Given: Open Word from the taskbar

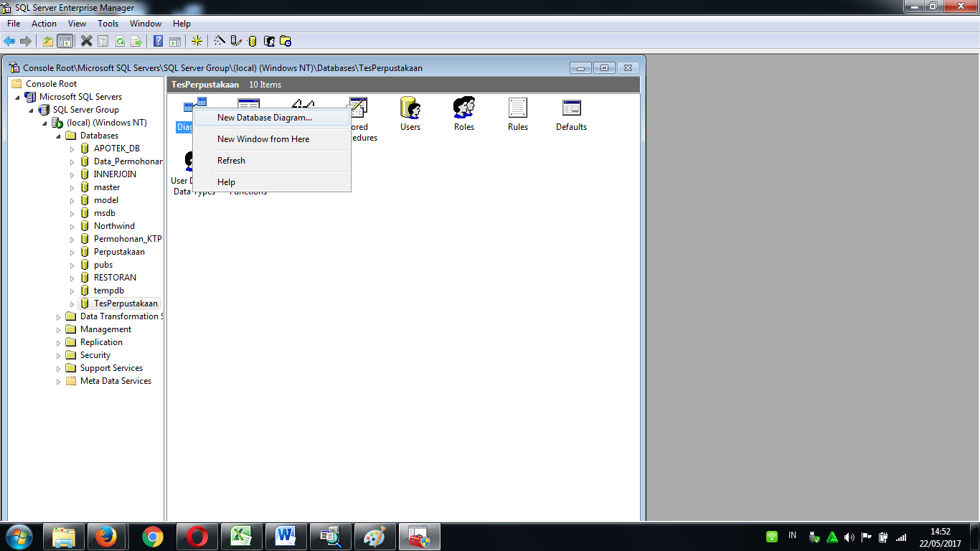Looking at the screenshot, I should pos(285,537).
